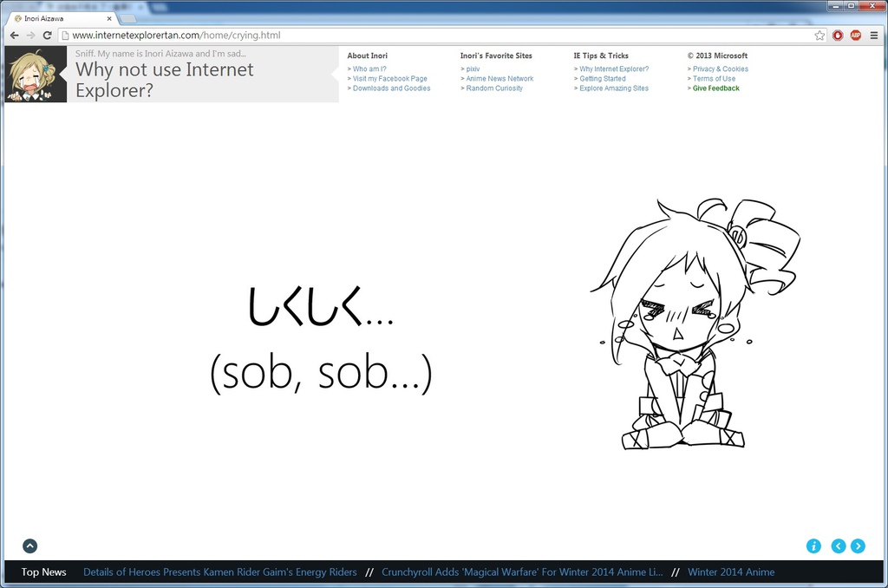
Task: Collapse the panel with the up-arrow button
Action: coord(30,546)
